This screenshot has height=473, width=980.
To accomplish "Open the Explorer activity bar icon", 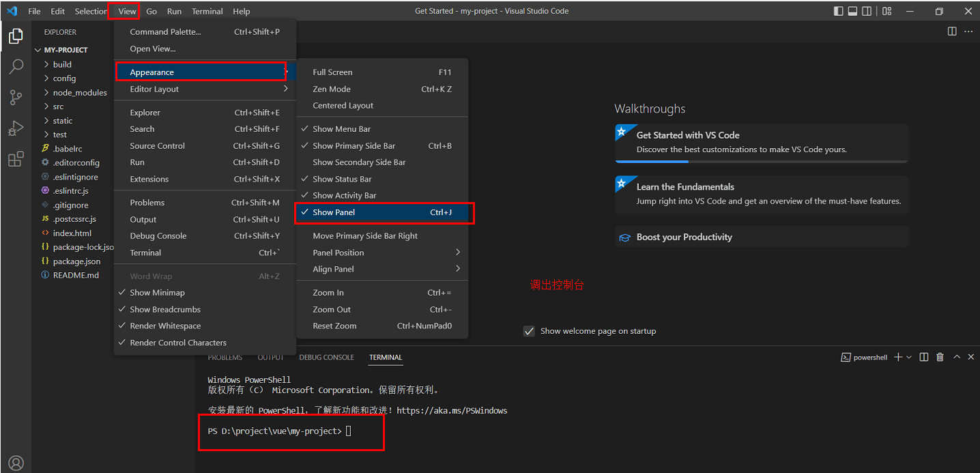I will coord(16,37).
